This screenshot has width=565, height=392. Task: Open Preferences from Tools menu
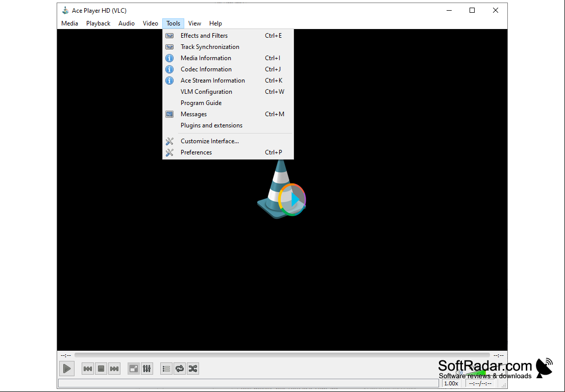click(228, 152)
